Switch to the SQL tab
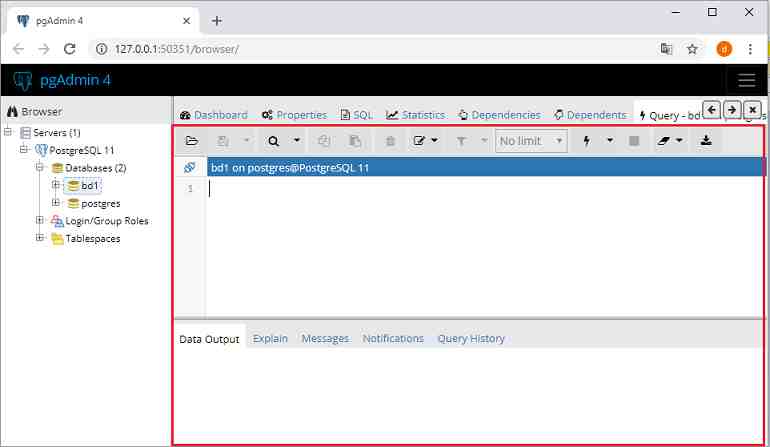The image size is (770, 447). 357,115
